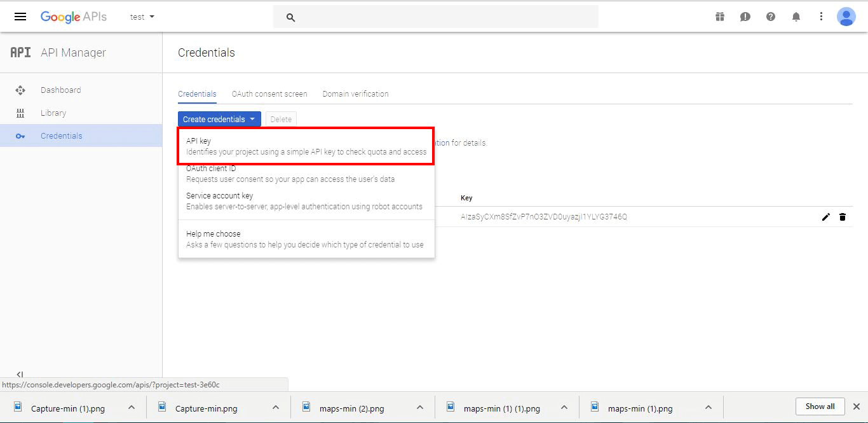
Task: Choose Service account key option
Action: click(x=306, y=201)
